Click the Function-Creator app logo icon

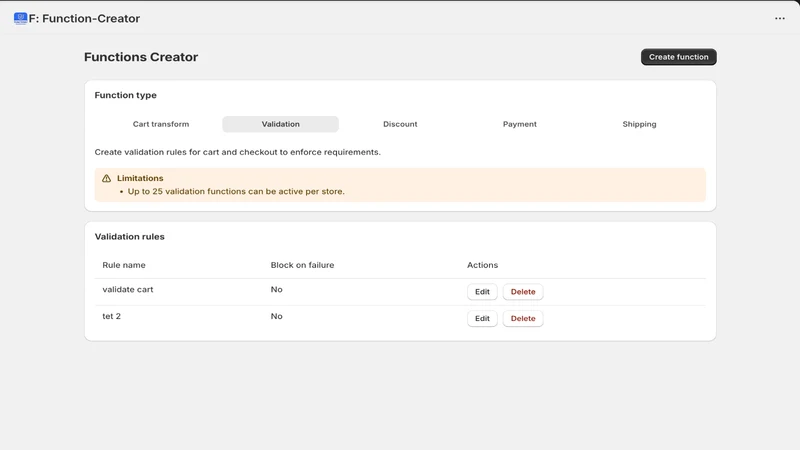pos(20,19)
